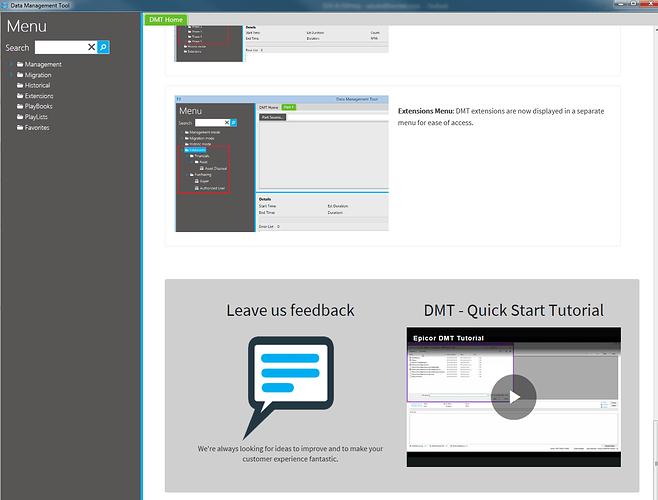
Task: Open the Favorites folder
Action: pyautogui.click(x=37, y=127)
